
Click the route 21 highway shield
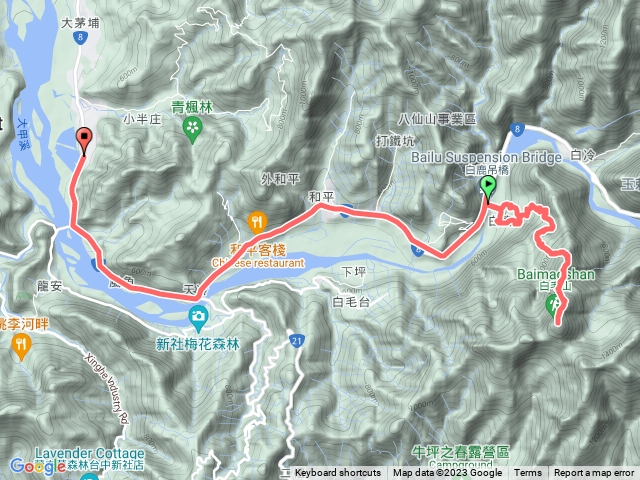(297, 341)
